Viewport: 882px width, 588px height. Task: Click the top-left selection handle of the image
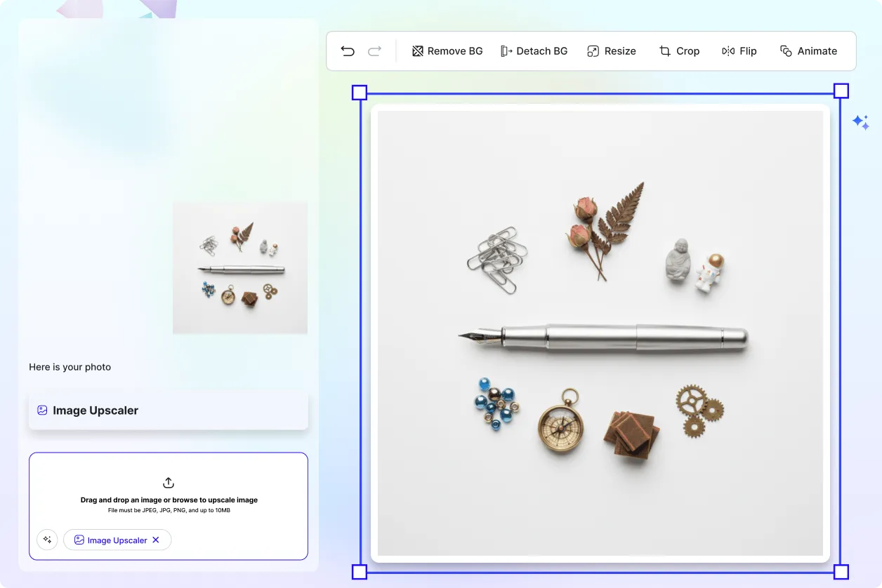pos(359,92)
